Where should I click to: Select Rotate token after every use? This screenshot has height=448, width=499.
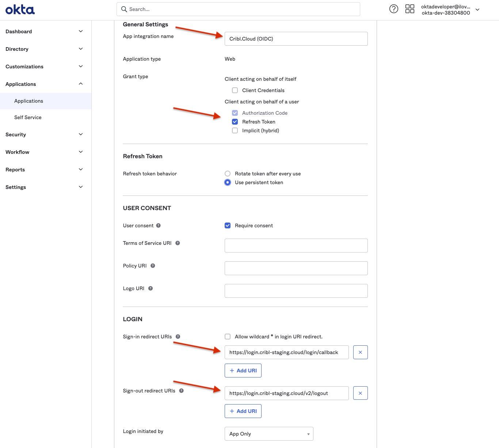click(x=228, y=174)
